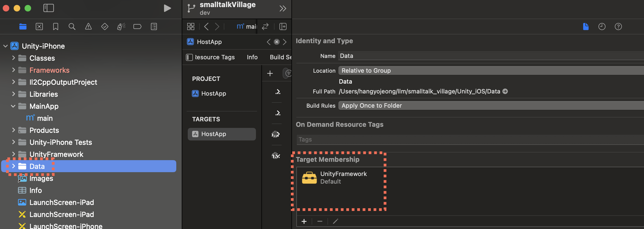The width and height of the screenshot is (644, 229).
Task: Select LaunchScreen-iPad image file
Action: tap(56, 202)
